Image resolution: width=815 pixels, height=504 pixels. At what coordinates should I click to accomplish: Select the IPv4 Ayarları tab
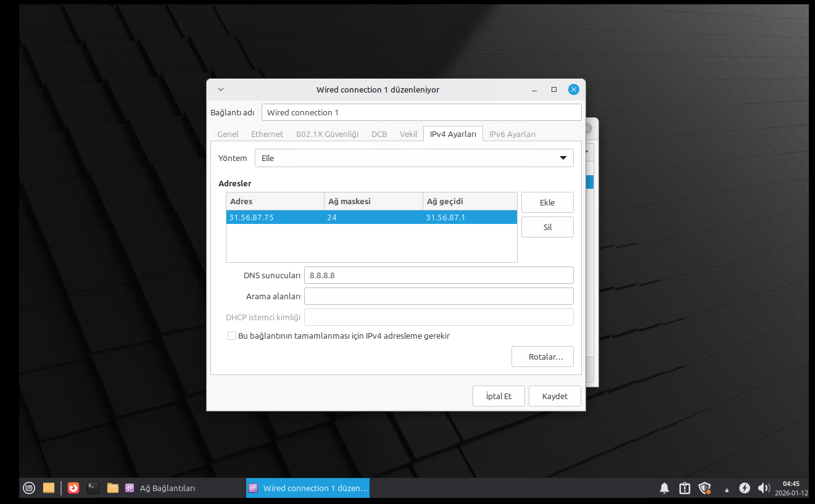coord(453,134)
